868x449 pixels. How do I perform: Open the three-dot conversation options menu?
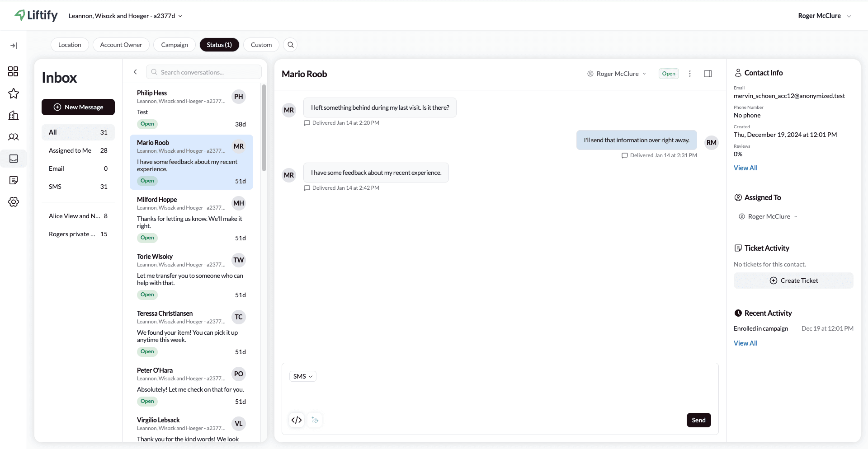point(689,74)
